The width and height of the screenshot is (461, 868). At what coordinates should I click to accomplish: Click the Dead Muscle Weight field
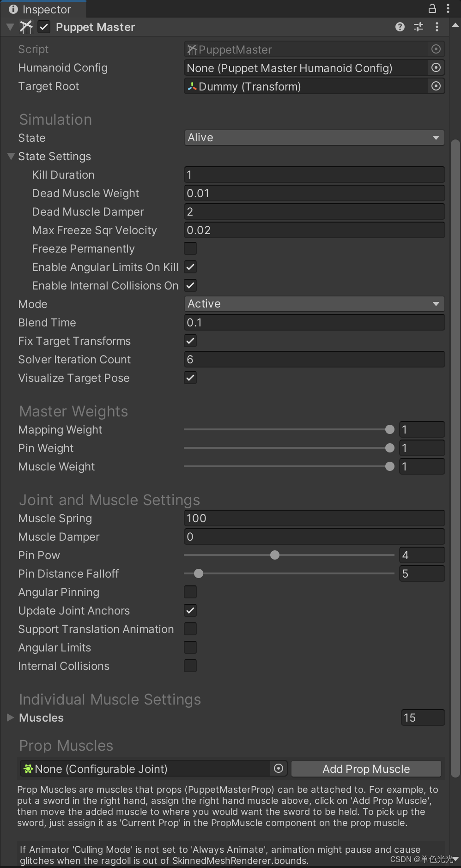(x=314, y=193)
